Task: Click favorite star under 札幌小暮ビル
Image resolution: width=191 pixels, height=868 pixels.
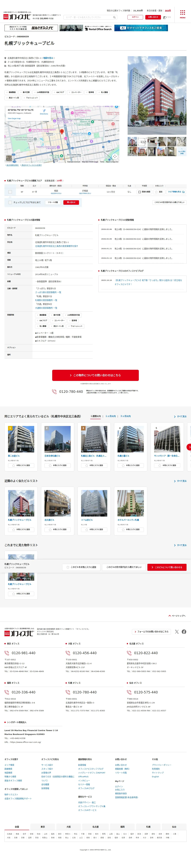Action: pyautogui.click(x=123, y=465)
